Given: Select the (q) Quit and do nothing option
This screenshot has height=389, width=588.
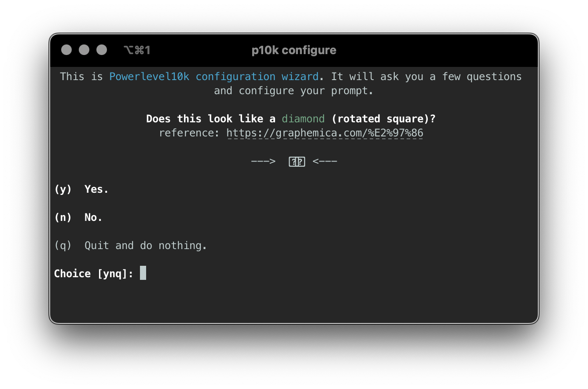Looking at the screenshot, I should 130,245.
